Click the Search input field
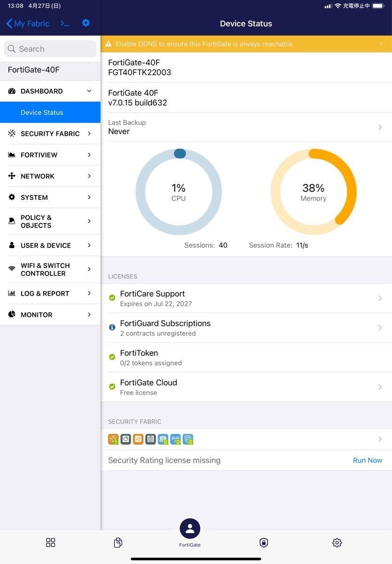This screenshot has width=392, height=564. pos(50,49)
